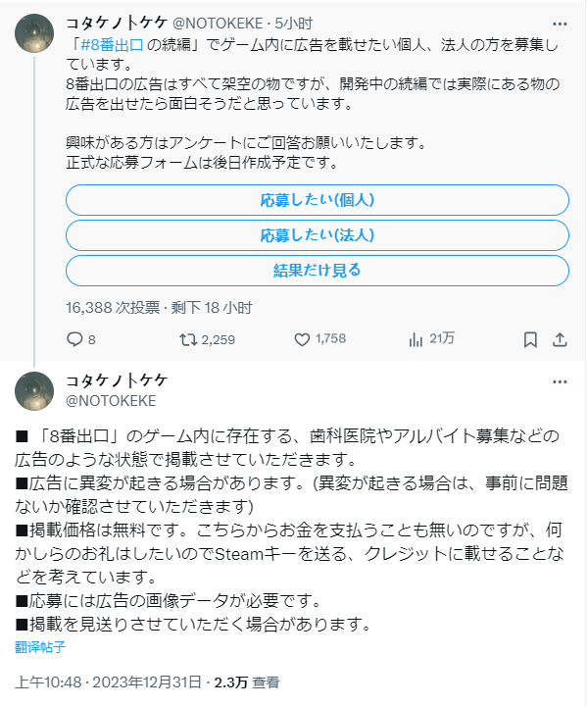
Task: Like the poll tweet via heart icon
Action: coord(302,339)
